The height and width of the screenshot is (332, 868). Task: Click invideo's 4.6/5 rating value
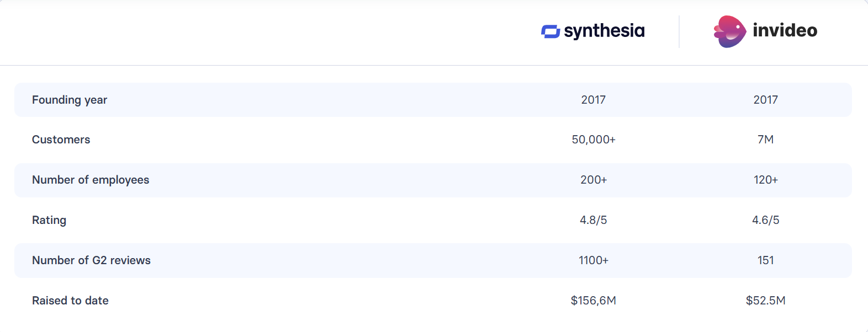click(765, 220)
